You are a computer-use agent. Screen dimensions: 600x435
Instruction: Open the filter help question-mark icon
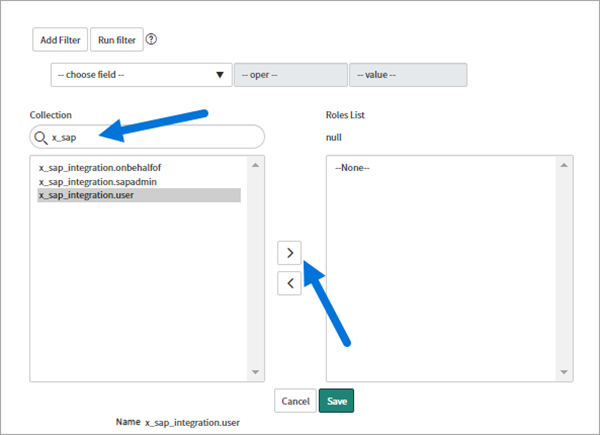pos(151,39)
